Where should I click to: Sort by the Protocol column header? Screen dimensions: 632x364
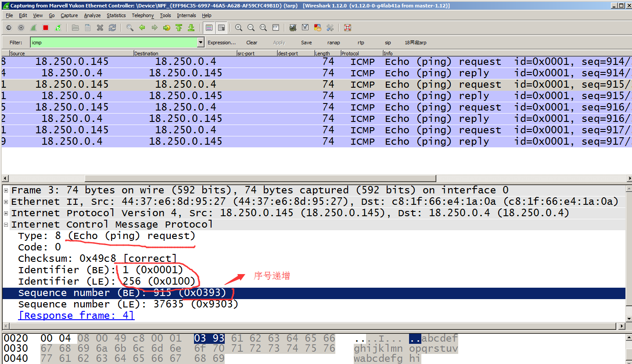click(361, 54)
